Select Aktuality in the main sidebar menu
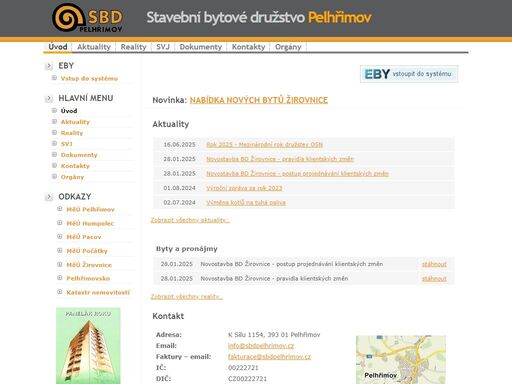The image size is (512, 384). (x=75, y=122)
